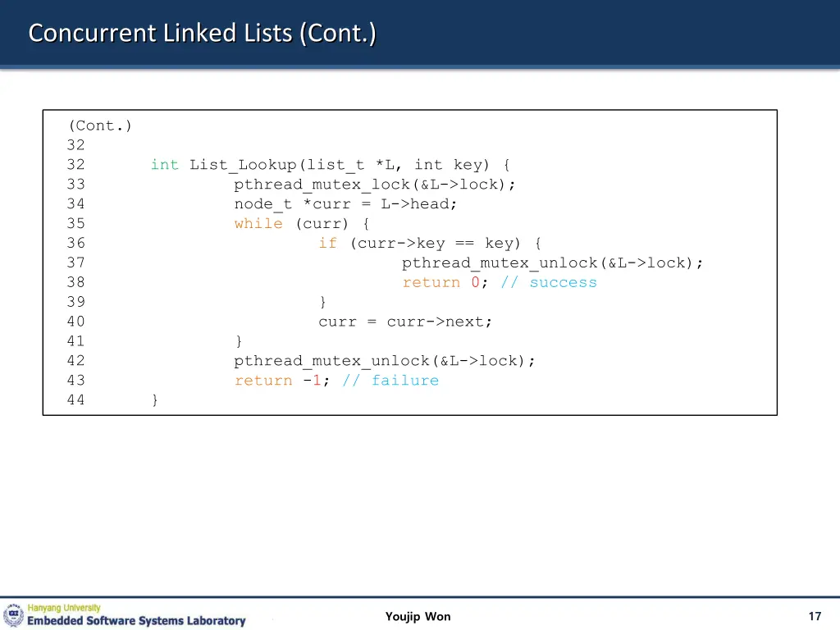Image resolution: width=840 pixels, height=630 pixels.
Task: Click the "// success" comment
Action: click(549, 283)
